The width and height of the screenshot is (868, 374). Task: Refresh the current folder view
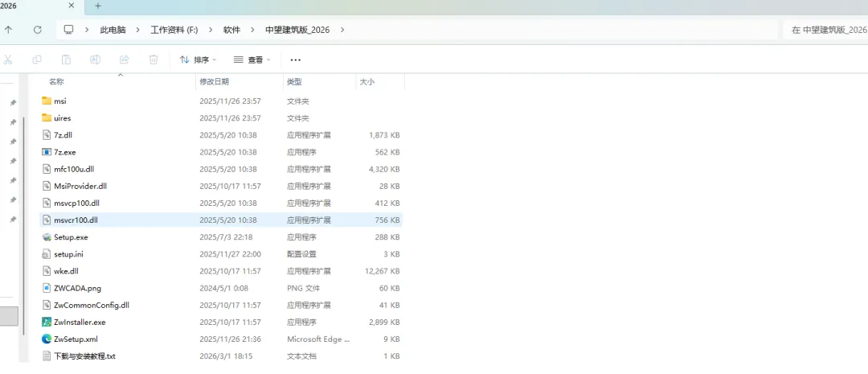click(x=38, y=30)
